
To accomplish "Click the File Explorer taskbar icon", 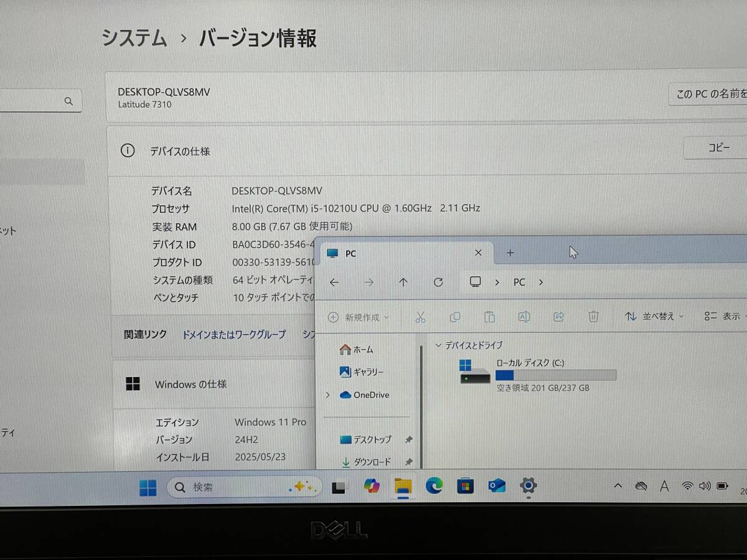I will pyautogui.click(x=403, y=487).
